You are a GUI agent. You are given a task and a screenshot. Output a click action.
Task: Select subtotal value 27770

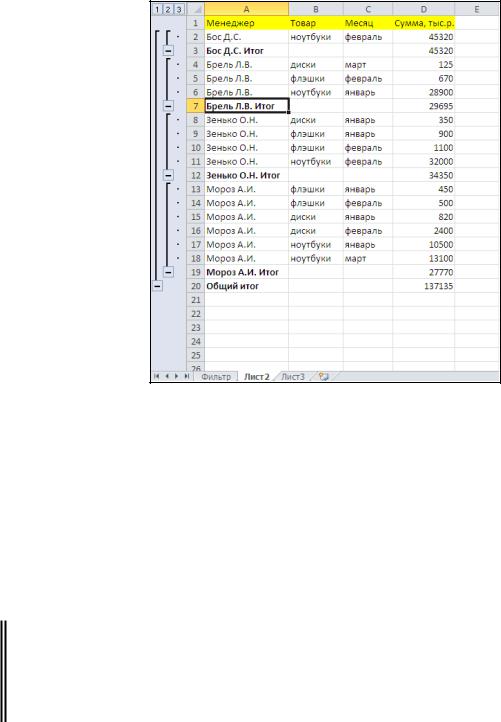pos(424,272)
